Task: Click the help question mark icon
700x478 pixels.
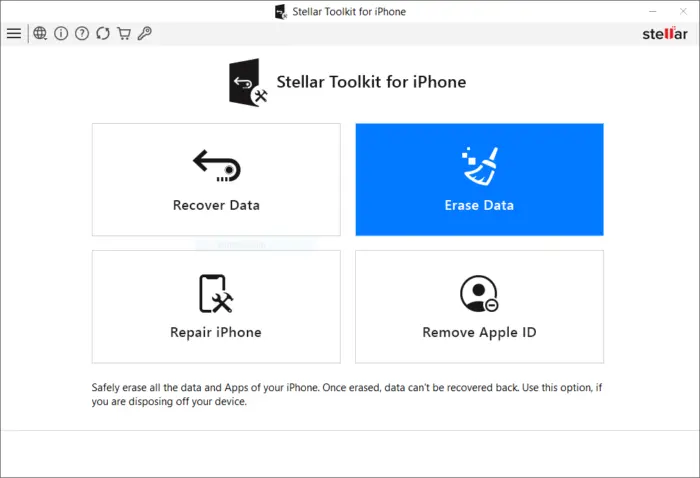Action: (82, 33)
